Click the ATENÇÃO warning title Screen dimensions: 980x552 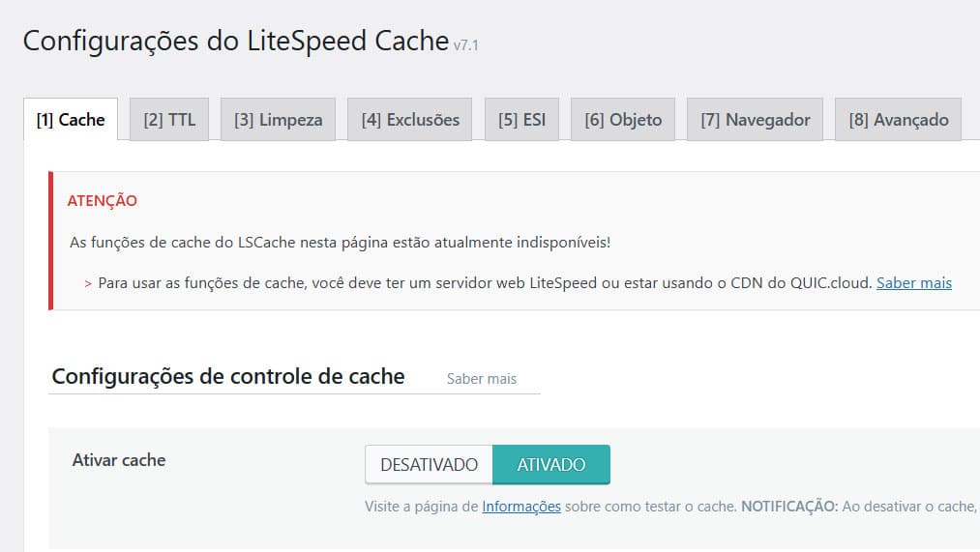103,200
